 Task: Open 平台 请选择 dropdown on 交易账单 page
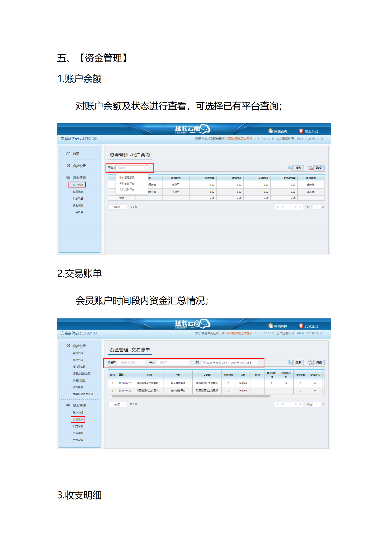(173, 362)
